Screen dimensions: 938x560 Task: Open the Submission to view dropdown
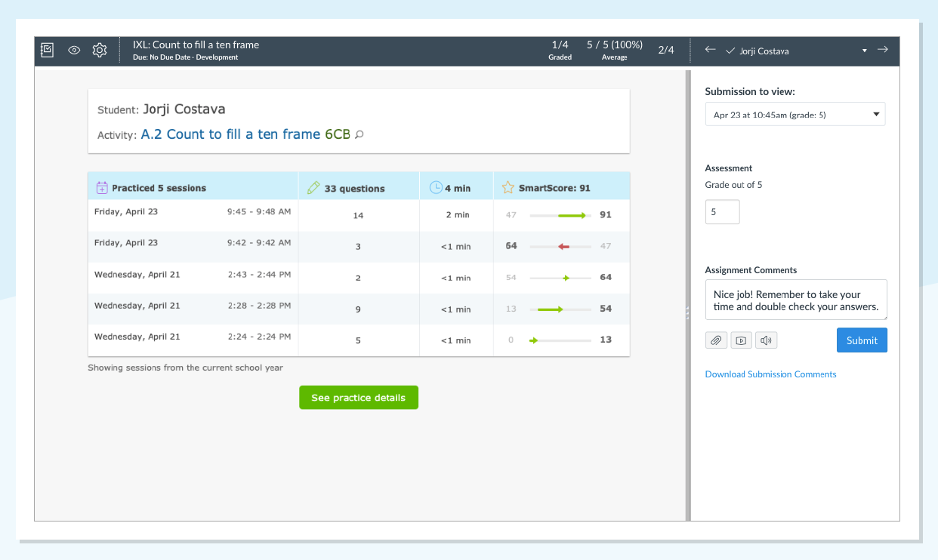point(795,114)
